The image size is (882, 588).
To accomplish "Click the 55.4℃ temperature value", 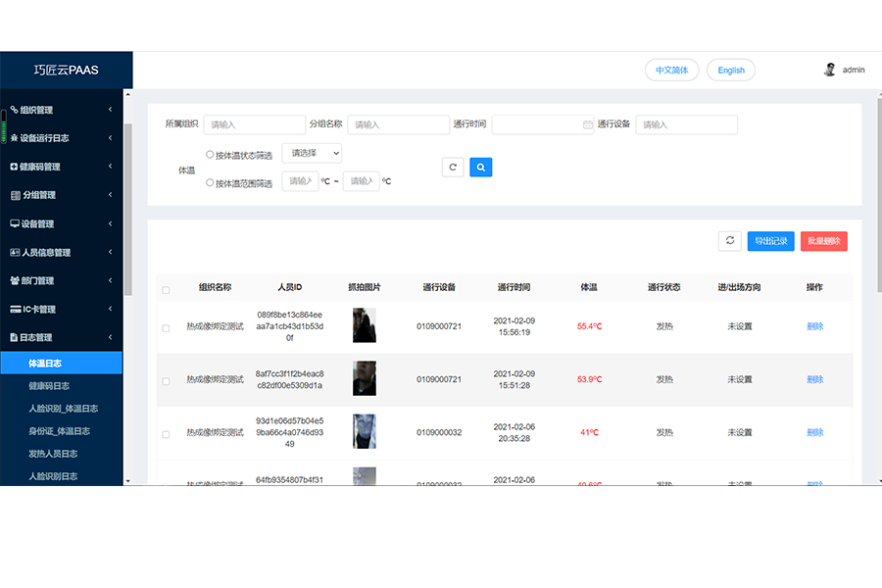I will click(589, 326).
